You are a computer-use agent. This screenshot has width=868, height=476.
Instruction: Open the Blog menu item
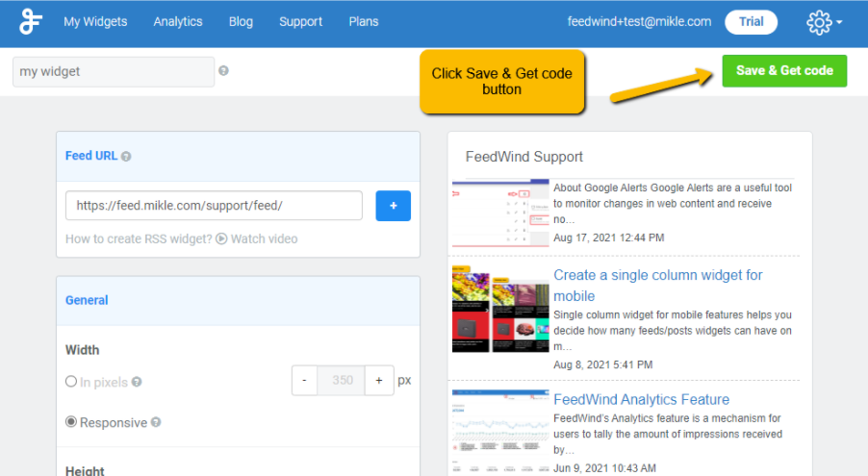click(241, 21)
